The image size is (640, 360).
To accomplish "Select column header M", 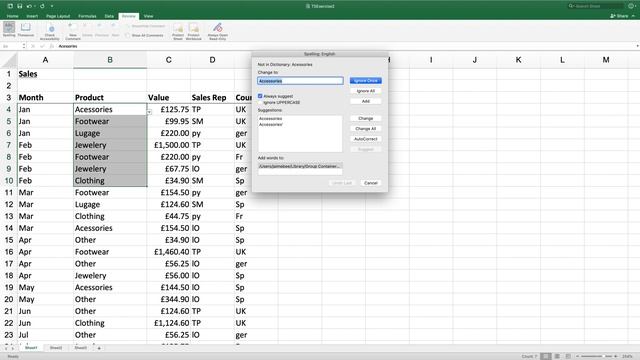I will [x=606, y=60].
